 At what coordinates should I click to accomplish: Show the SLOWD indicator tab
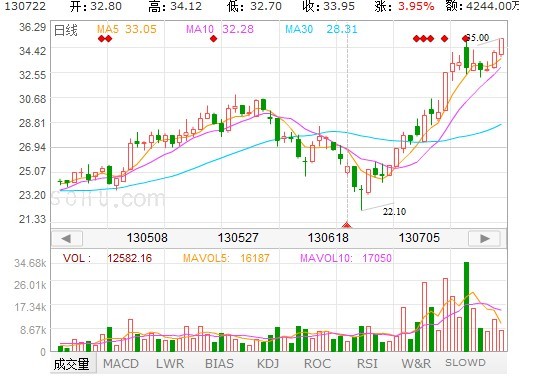coord(465,363)
